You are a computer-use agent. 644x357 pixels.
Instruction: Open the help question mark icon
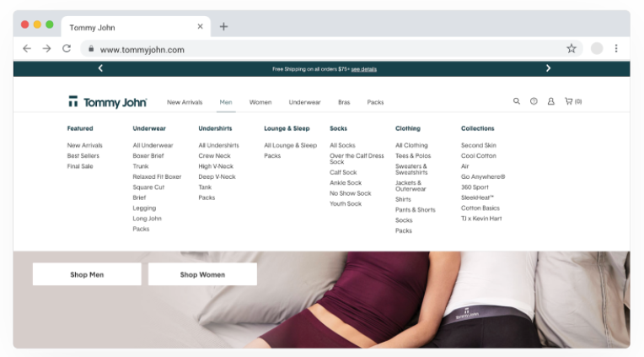click(x=534, y=101)
